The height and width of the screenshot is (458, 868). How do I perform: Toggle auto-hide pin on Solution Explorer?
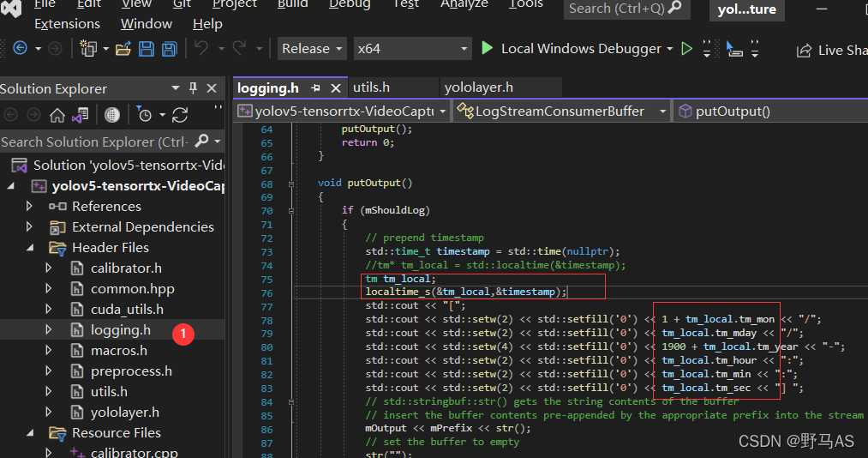click(x=194, y=88)
